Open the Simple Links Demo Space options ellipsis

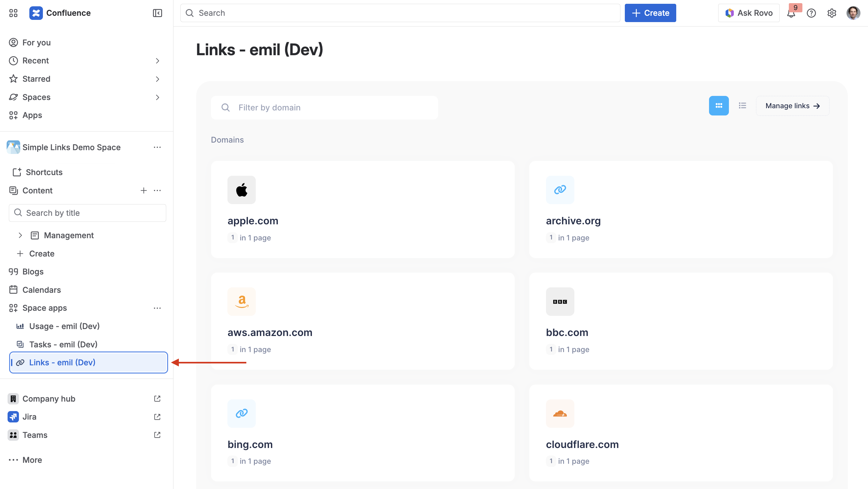tap(157, 147)
